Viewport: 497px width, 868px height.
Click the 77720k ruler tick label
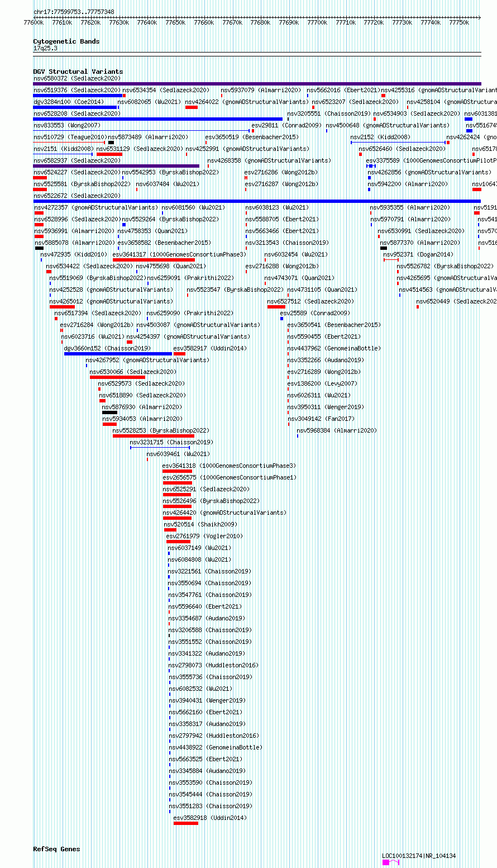(374, 22)
